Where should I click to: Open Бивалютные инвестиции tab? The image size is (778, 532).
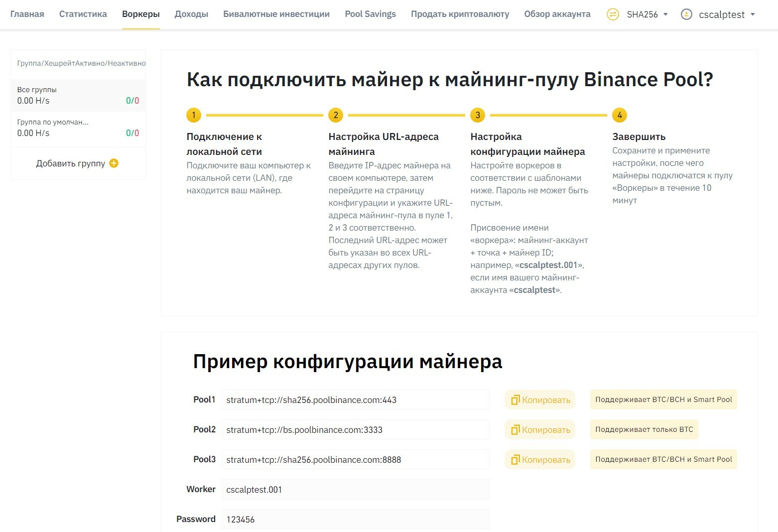tap(276, 14)
